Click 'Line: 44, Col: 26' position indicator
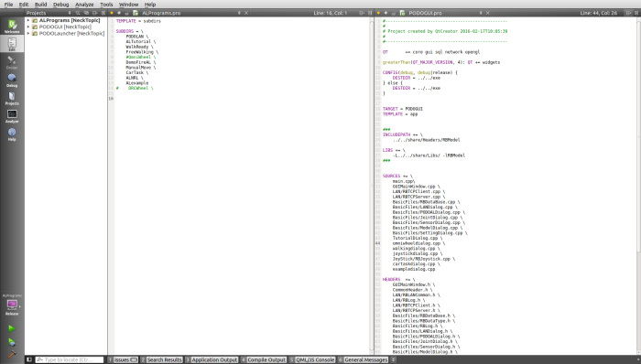 [599, 13]
